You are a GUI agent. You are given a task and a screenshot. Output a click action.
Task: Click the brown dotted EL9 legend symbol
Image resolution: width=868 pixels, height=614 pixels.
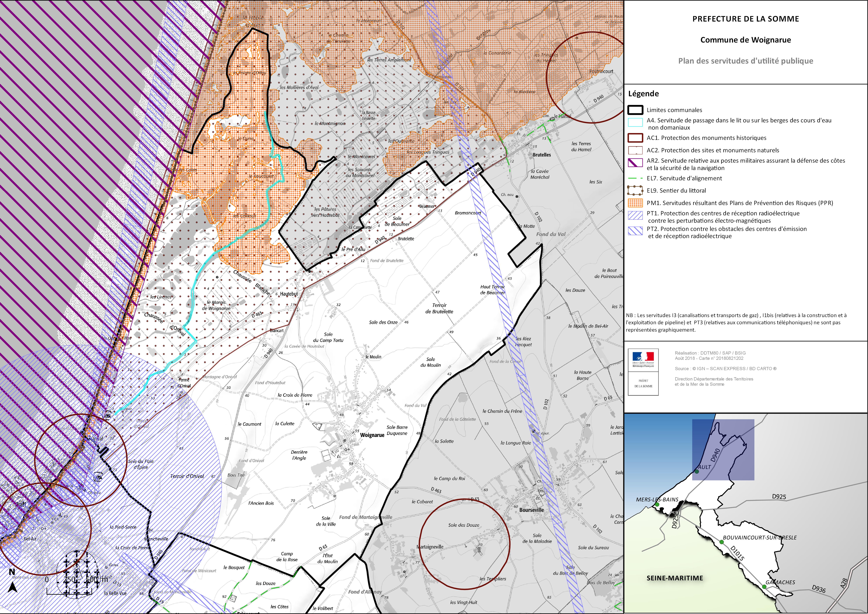(635, 190)
